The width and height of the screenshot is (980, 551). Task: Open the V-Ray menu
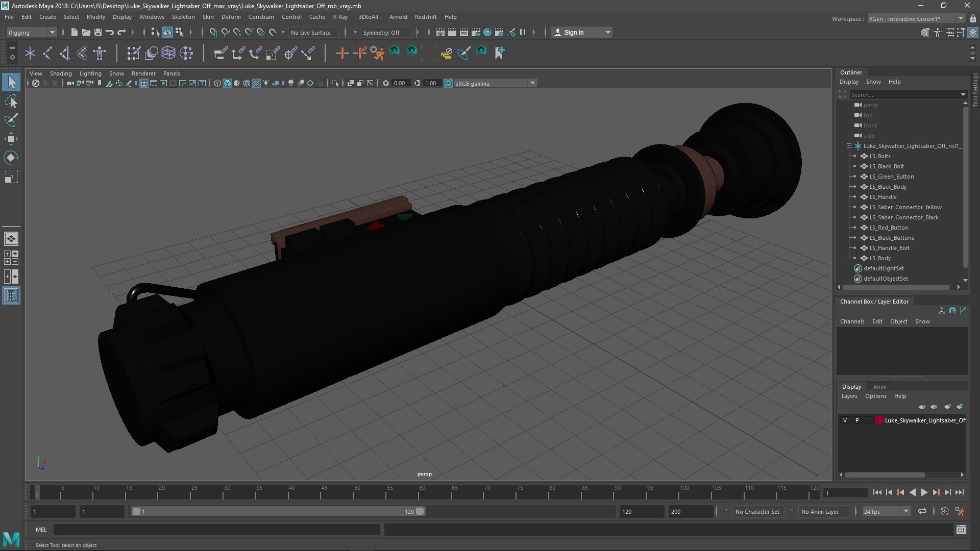pyautogui.click(x=340, y=17)
